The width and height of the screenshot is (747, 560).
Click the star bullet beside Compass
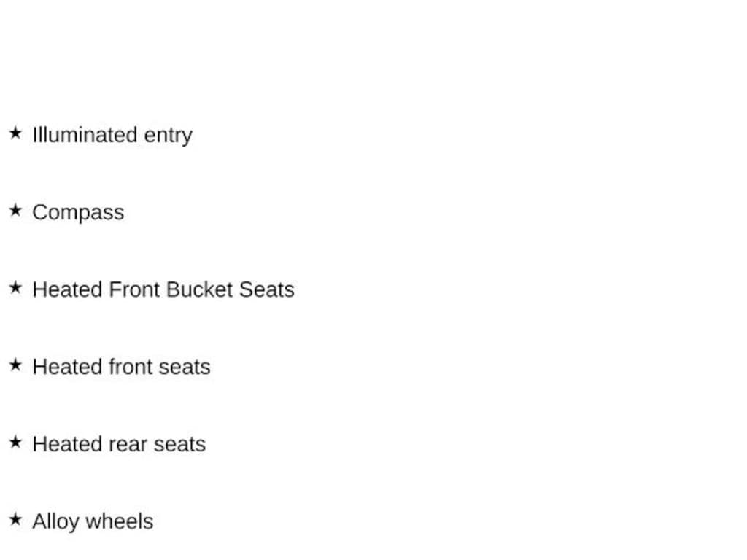pos(15,211)
